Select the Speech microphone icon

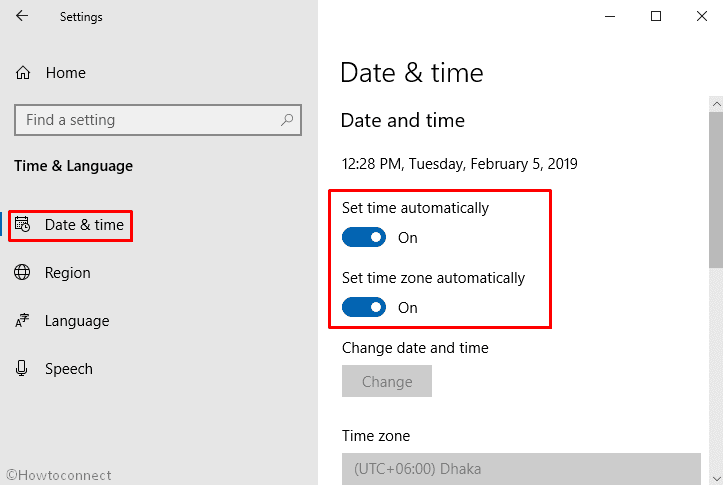click(x=22, y=368)
